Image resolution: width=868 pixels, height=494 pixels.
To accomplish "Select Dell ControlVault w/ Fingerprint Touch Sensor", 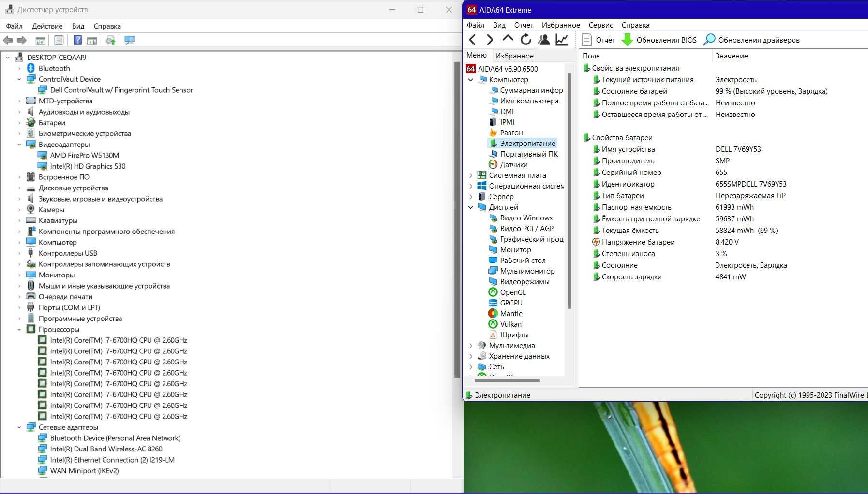I will 121,90.
